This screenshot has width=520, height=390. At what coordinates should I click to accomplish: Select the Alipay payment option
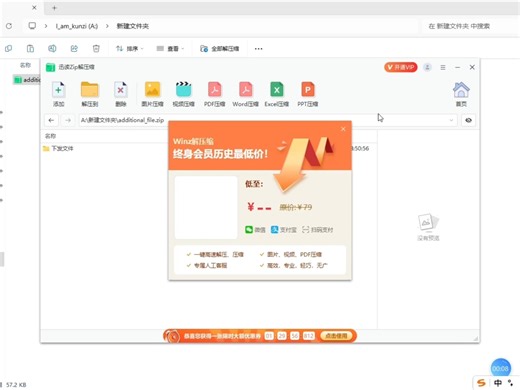pyautogui.click(x=284, y=230)
